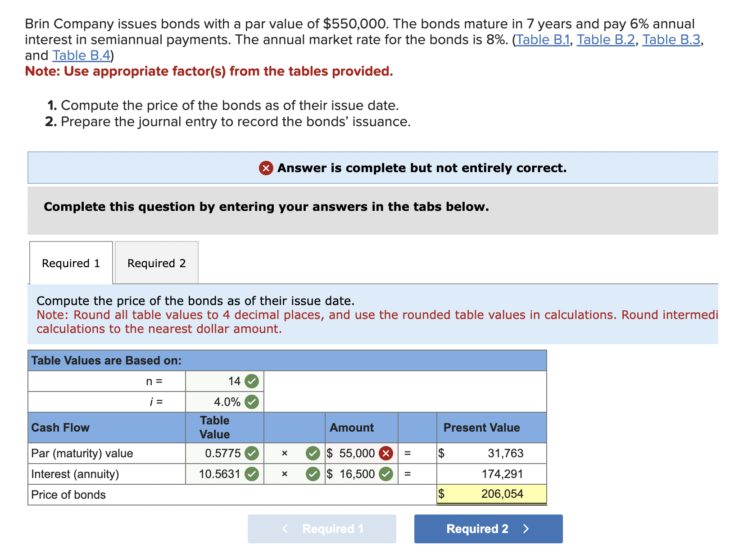Click the red X icon beside 55,000
Screen dimensions: 748x560
tap(386, 453)
